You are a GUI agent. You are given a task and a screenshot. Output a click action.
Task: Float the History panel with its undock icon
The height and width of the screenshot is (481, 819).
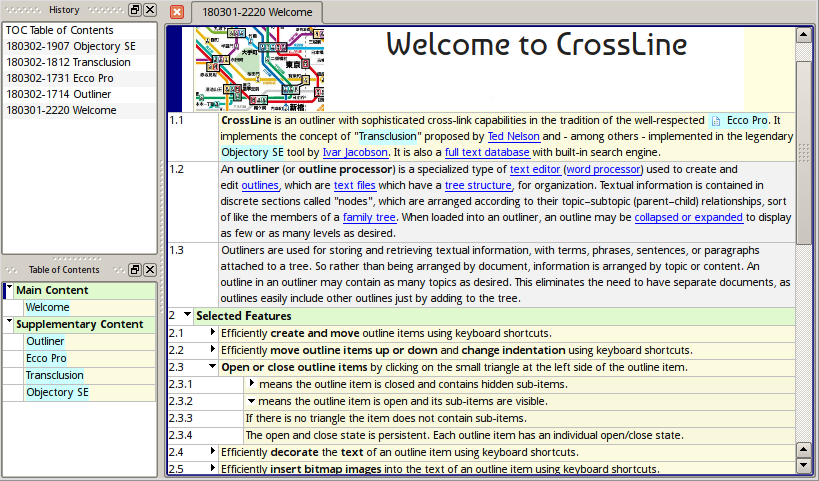tap(135, 10)
